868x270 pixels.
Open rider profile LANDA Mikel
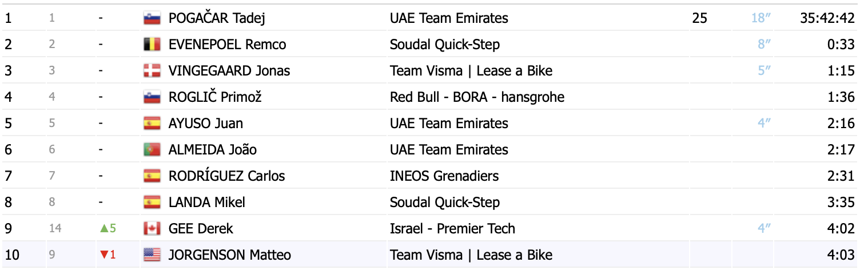tap(208, 202)
